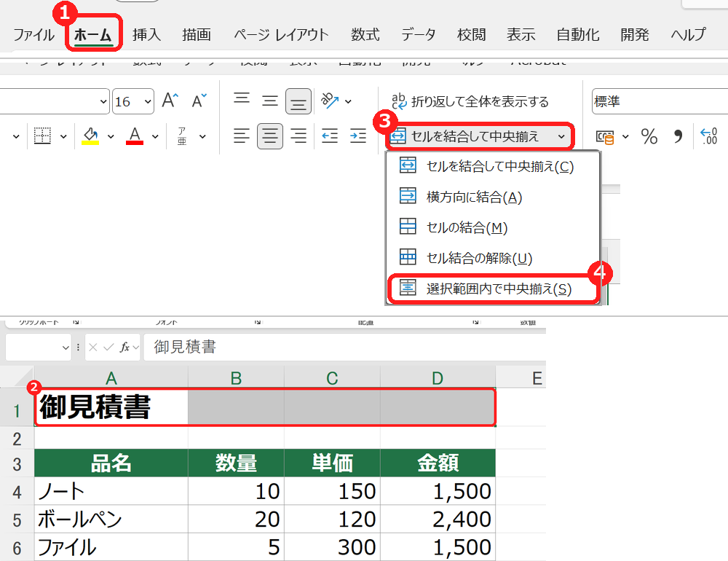Open the 数式 ribbon tab
Viewport: 728px width, 561px height.
click(365, 35)
